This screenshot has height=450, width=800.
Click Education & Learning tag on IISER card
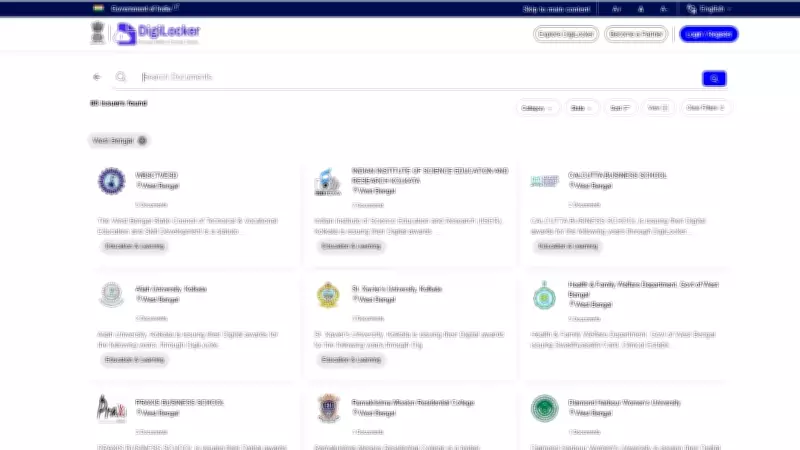coord(351,246)
